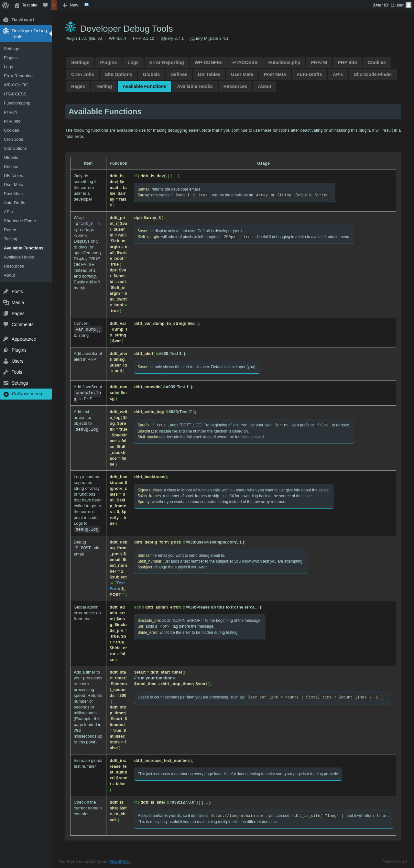Go to the Pages menu in the sidebar

point(18,313)
